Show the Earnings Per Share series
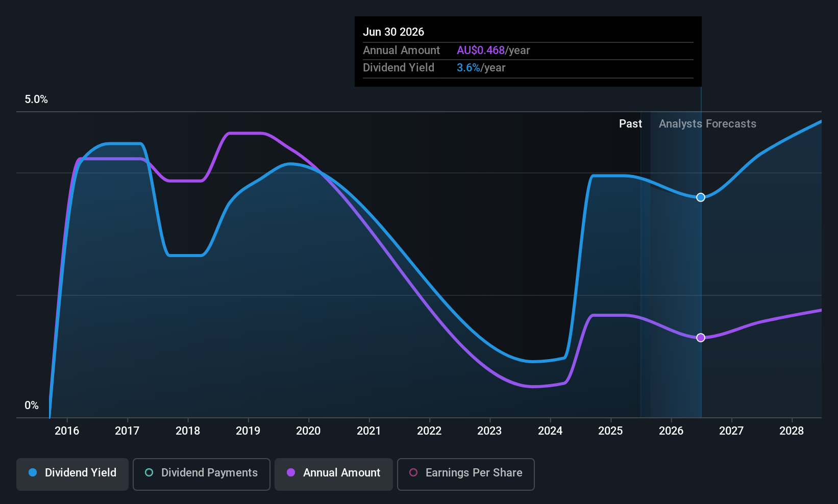This screenshot has width=838, height=504. pos(466,474)
